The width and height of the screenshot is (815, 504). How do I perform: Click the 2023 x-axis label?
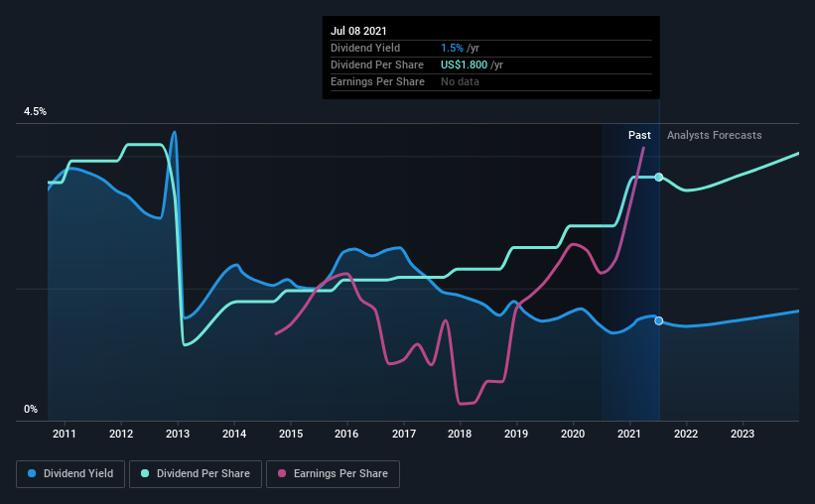click(x=743, y=434)
